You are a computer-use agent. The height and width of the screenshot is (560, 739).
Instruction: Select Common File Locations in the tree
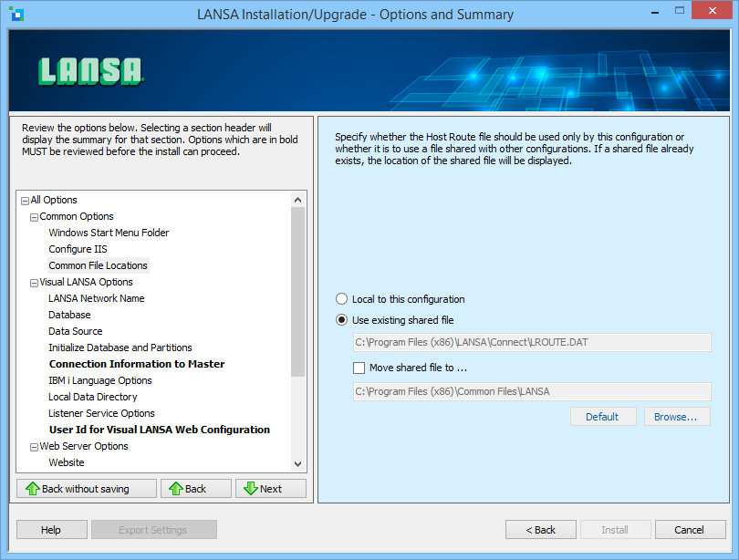tap(98, 265)
